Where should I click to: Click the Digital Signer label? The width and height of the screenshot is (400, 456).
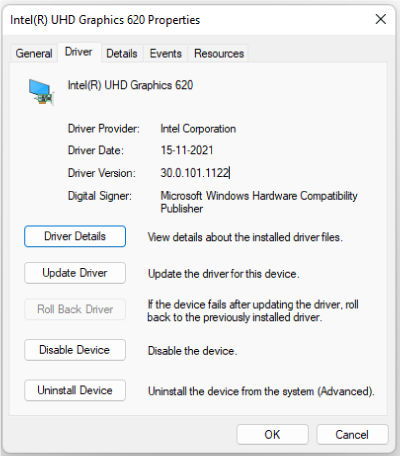pyautogui.click(x=100, y=196)
